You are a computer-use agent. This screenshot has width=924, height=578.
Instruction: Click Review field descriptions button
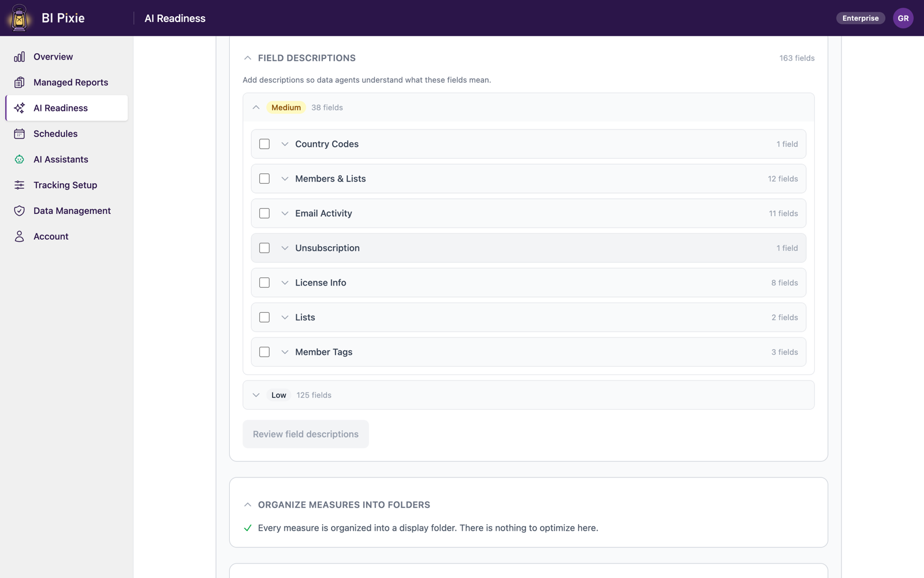(x=305, y=434)
